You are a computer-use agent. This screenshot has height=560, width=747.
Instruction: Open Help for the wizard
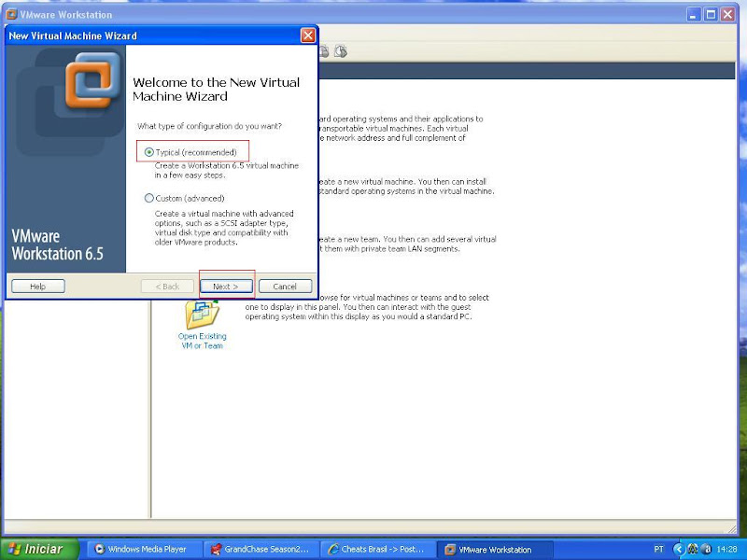[x=38, y=287]
